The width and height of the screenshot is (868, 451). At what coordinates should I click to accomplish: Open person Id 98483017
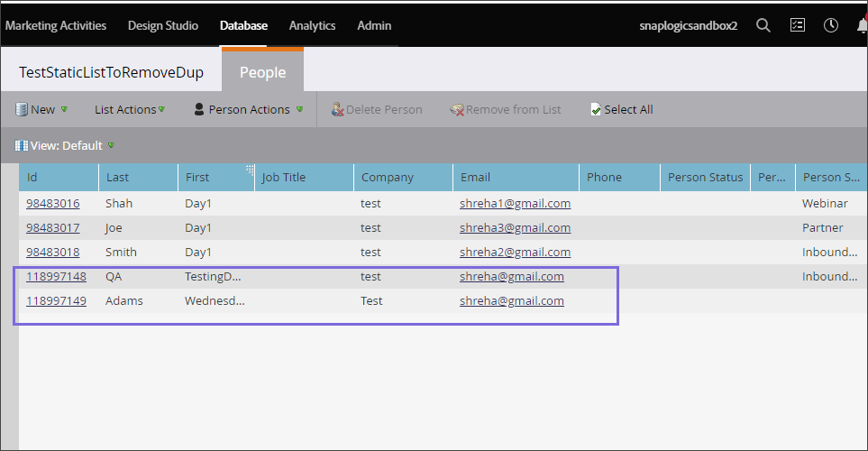pos(52,227)
